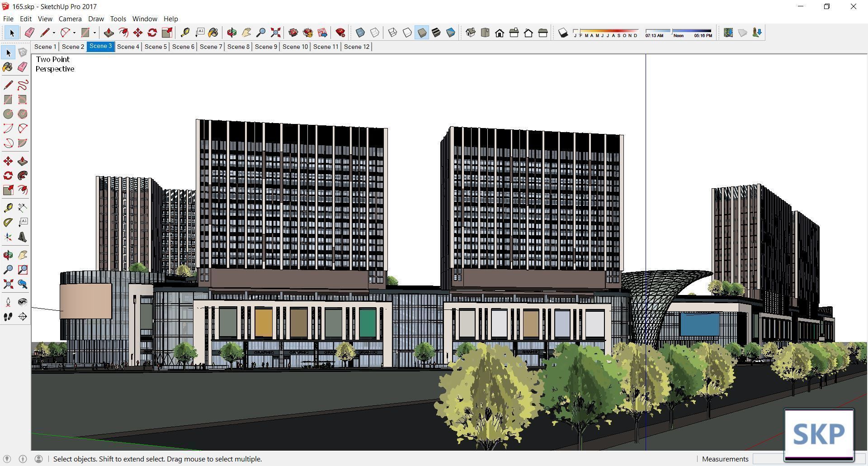
Task: Switch to Scene 10 tab
Action: 295,47
